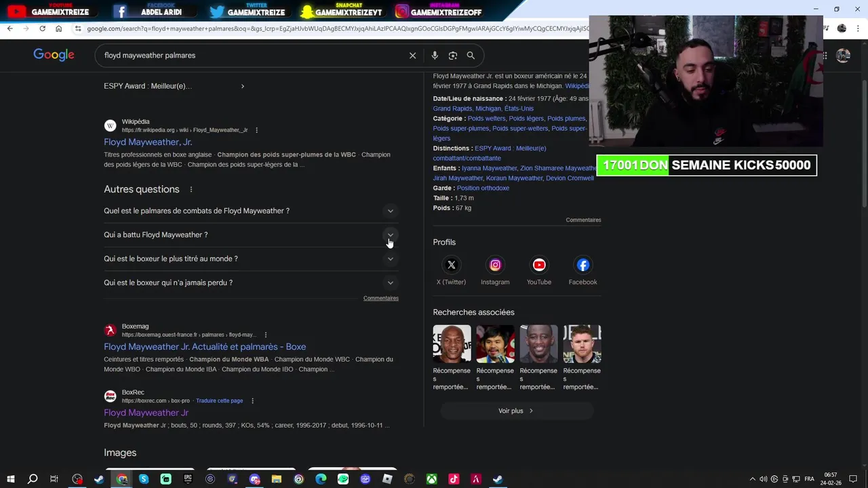This screenshot has width=868, height=488.
Task: Open Roblox from taskbar
Action: click(387, 479)
